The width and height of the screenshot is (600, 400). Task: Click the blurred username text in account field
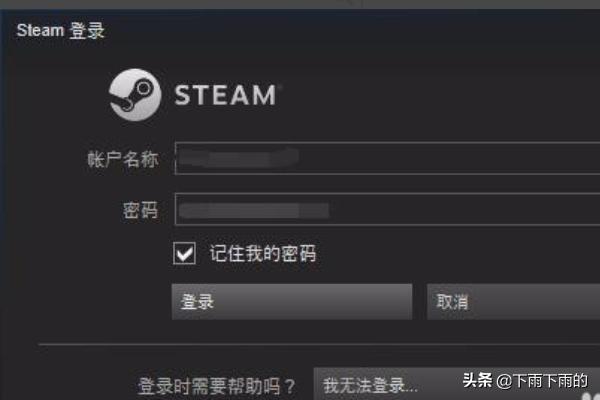pos(239,158)
